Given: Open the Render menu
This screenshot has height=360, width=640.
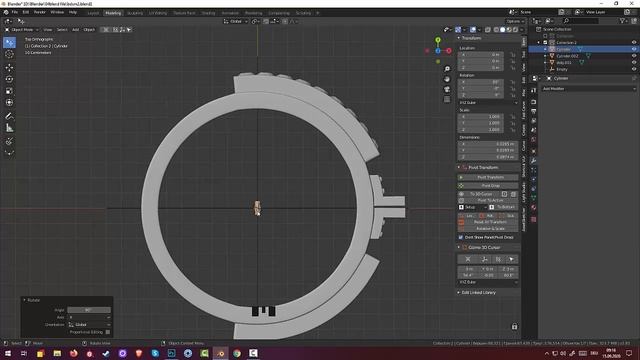Looking at the screenshot, I should pyautogui.click(x=40, y=12).
